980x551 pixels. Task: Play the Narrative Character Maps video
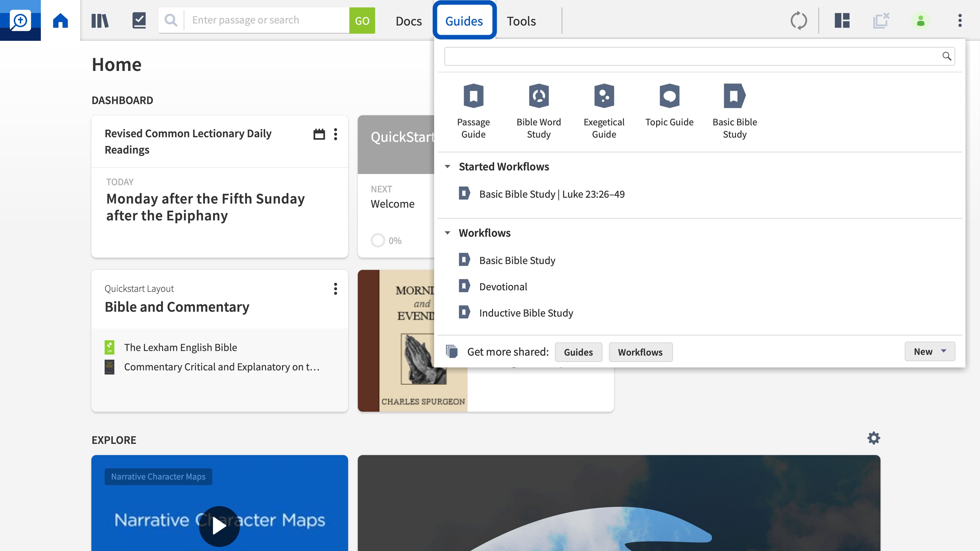click(x=219, y=526)
